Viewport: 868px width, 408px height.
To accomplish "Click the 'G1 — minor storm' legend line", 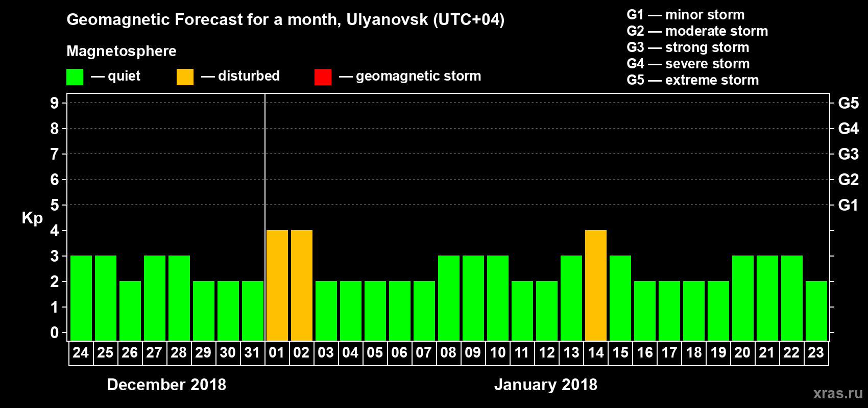I will click(x=686, y=15).
